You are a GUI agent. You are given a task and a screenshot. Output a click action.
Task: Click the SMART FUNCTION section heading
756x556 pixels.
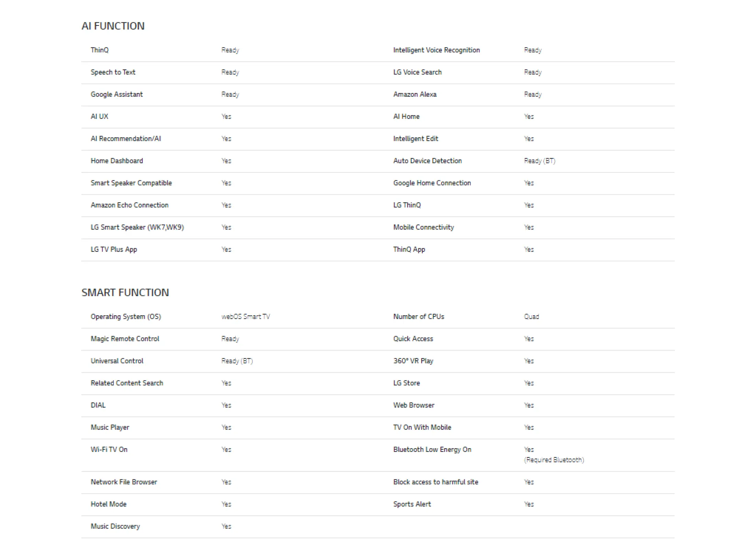(x=125, y=293)
